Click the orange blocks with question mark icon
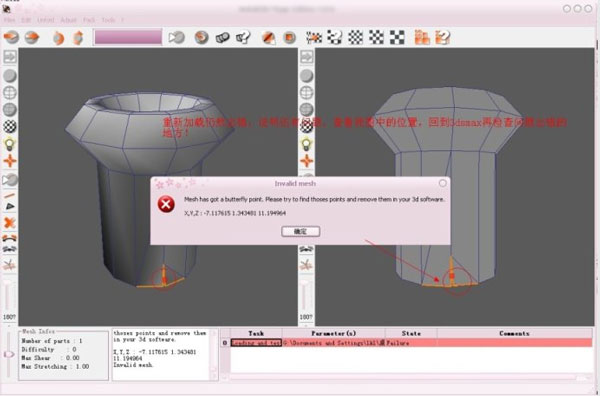The width and height of the screenshot is (600, 396). 442,37
